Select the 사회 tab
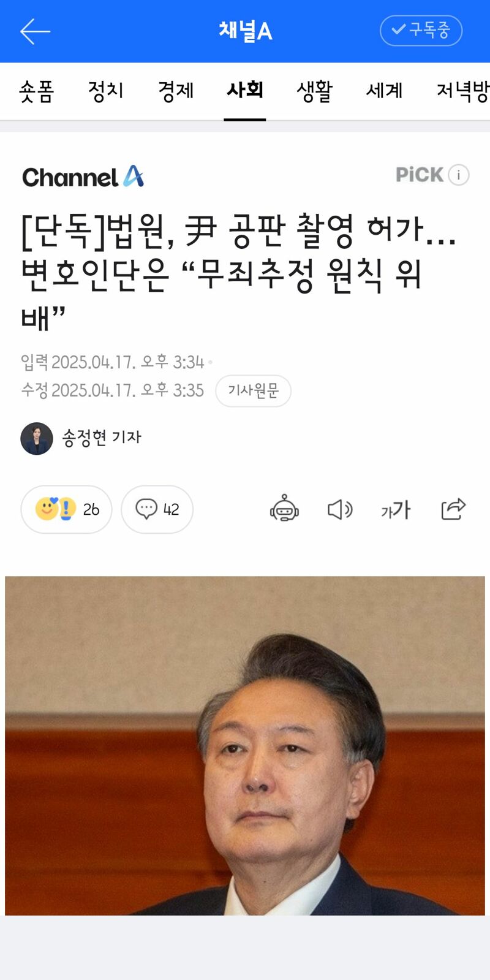The width and height of the screenshot is (490, 980). pyautogui.click(x=245, y=91)
